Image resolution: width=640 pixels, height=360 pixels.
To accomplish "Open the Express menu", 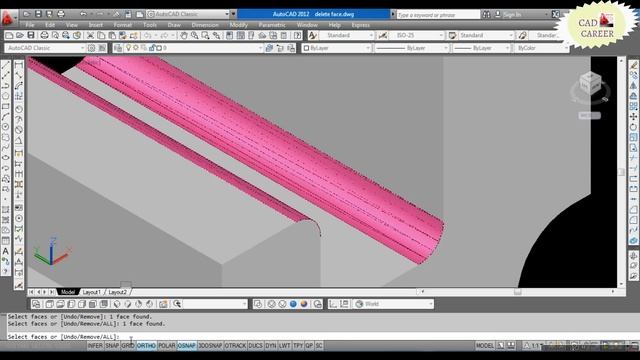I will 360,25.
